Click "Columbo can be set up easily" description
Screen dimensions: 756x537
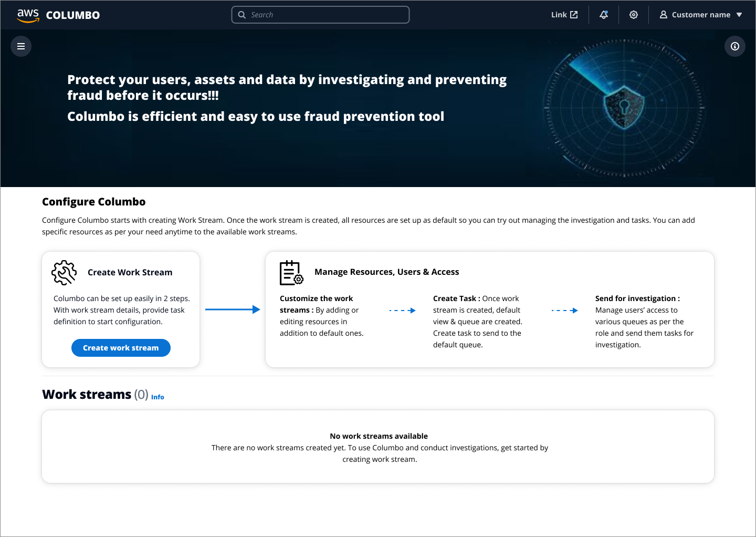coord(122,310)
